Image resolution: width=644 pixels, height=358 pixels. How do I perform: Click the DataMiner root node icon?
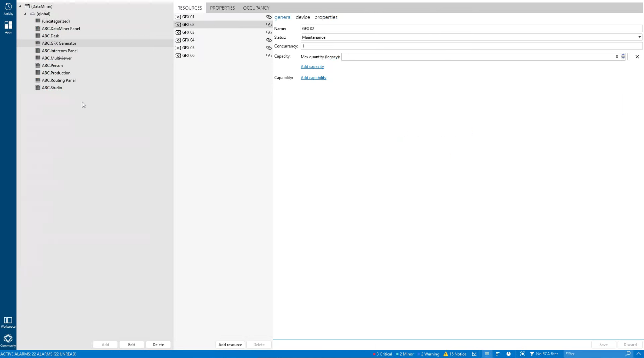pyautogui.click(x=27, y=6)
